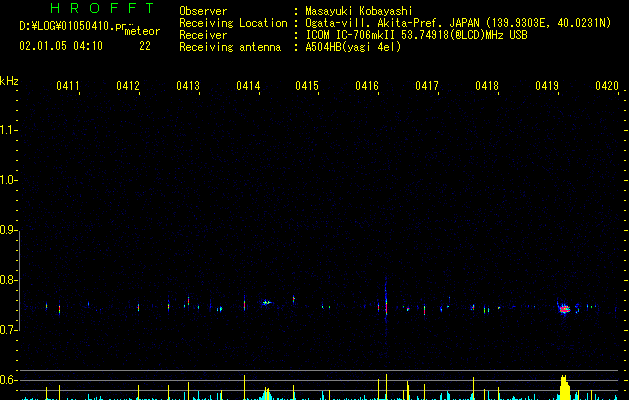Click the 0414 time marker
Screen dimensions: 629x400
click(x=248, y=86)
